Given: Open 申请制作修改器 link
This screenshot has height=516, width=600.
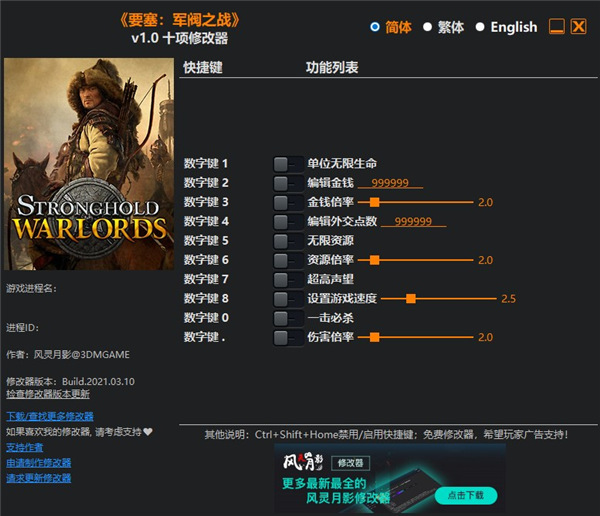Looking at the screenshot, I should [39, 463].
